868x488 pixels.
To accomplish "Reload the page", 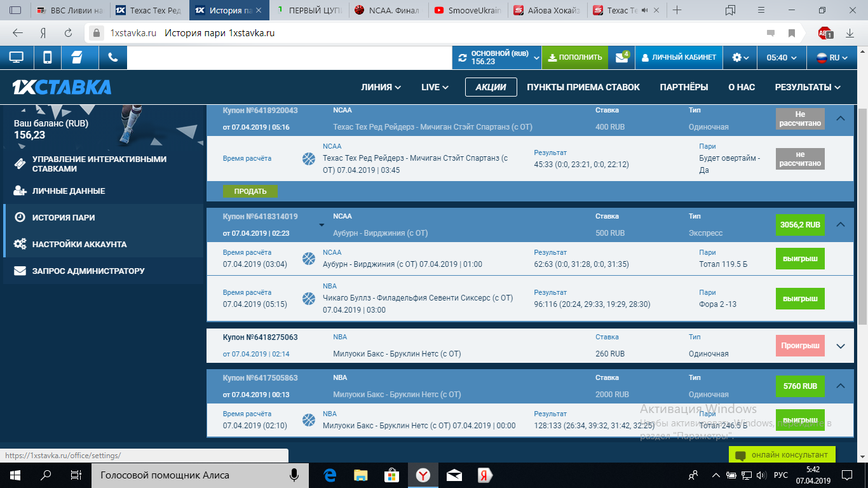I will (68, 33).
